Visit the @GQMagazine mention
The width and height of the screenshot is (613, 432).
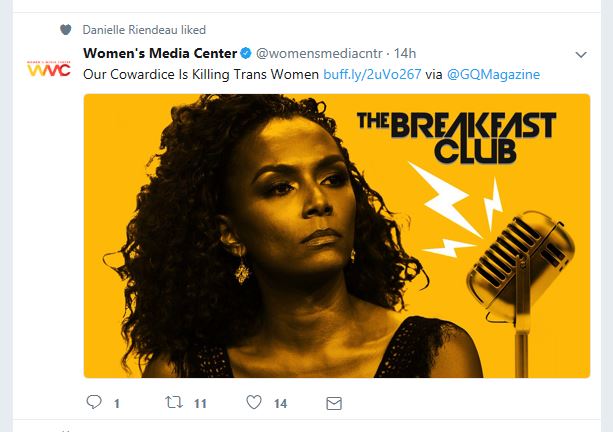click(493, 74)
